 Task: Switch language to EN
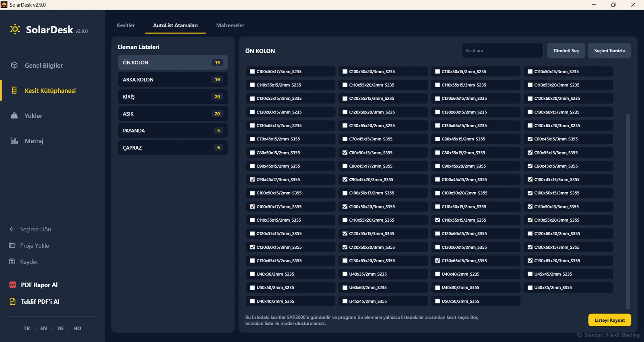click(43, 328)
